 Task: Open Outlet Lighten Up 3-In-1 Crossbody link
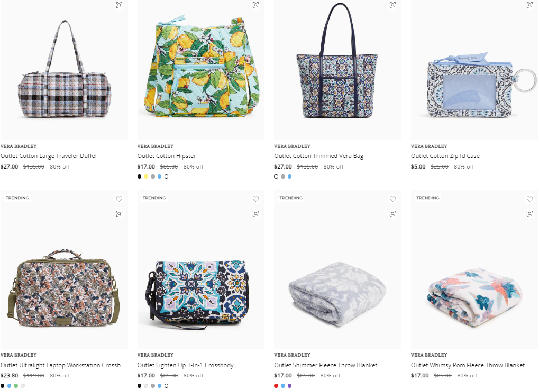click(x=185, y=365)
